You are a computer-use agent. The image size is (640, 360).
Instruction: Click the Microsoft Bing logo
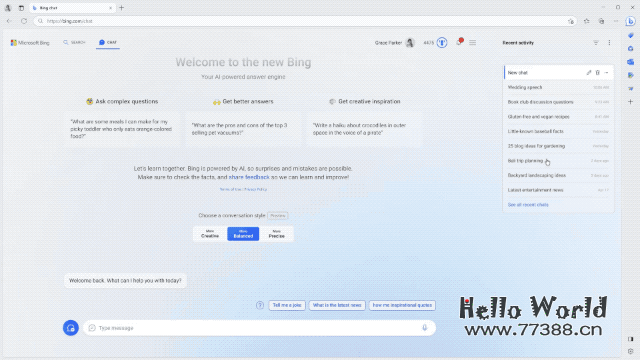click(x=30, y=42)
